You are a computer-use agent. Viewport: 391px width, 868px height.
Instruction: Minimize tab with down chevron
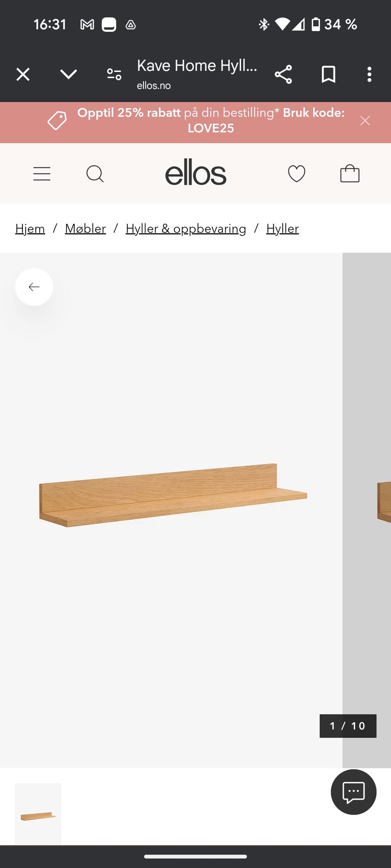tap(68, 74)
